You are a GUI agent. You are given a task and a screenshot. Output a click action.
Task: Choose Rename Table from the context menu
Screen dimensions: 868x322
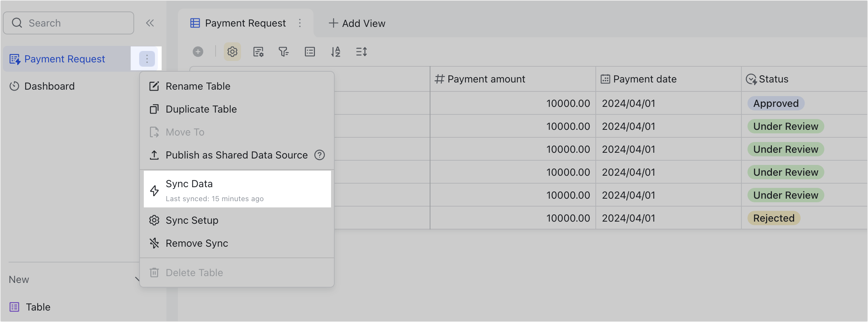(x=237, y=86)
